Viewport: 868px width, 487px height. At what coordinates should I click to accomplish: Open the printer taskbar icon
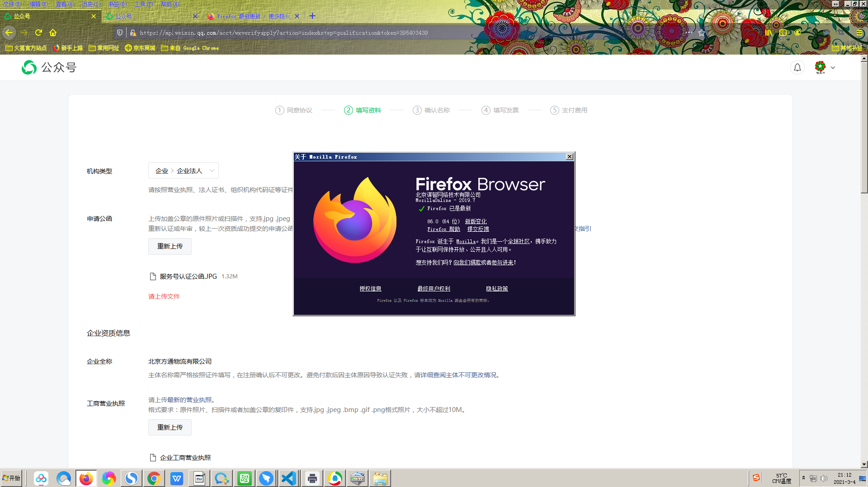tap(312, 478)
